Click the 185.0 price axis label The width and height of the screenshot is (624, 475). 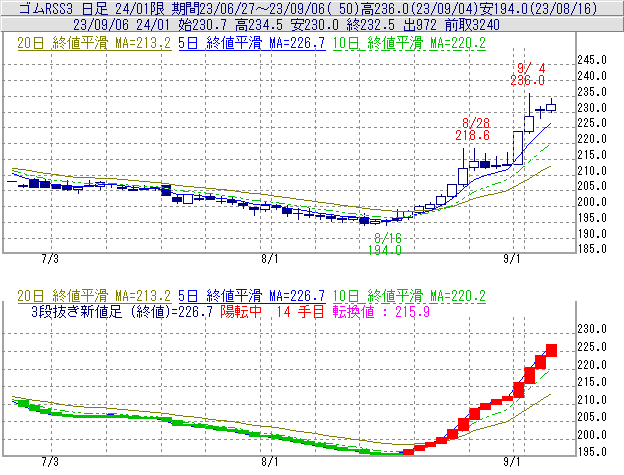(x=592, y=249)
